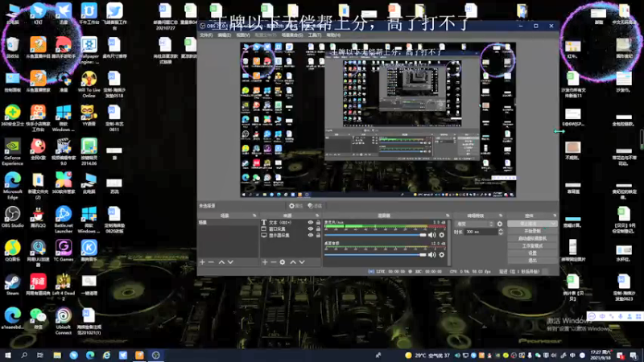Open the scene transition properties gear
Screen dimensions: 644x362
point(499,224)
